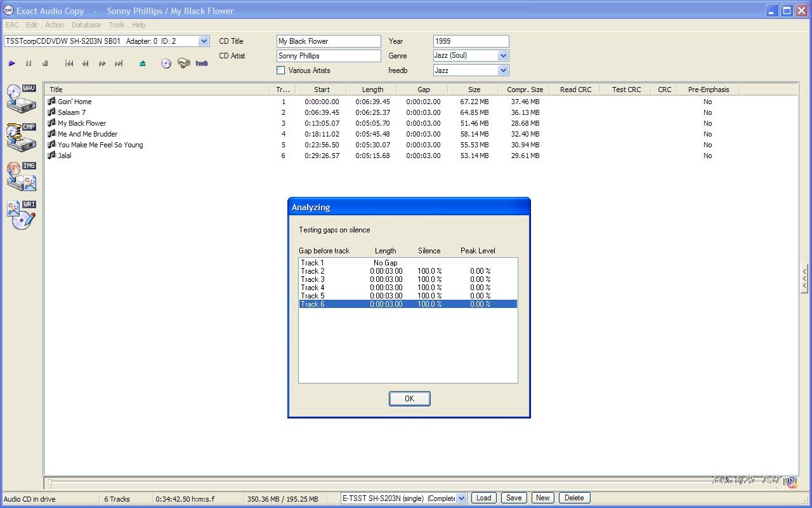This screenshot has width=812, height=508.
Task: Select highlighted Track 6 row in Analyzing list
Action: (408, 304)
